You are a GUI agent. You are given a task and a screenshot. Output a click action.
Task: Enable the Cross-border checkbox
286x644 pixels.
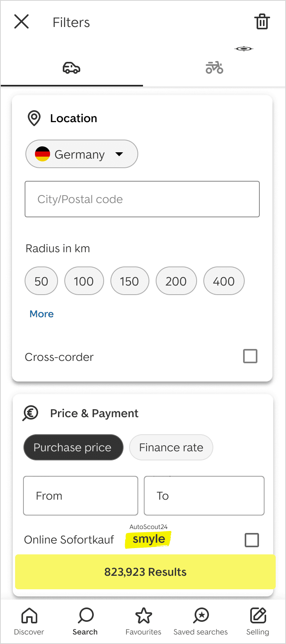click(x=250, y=356)
